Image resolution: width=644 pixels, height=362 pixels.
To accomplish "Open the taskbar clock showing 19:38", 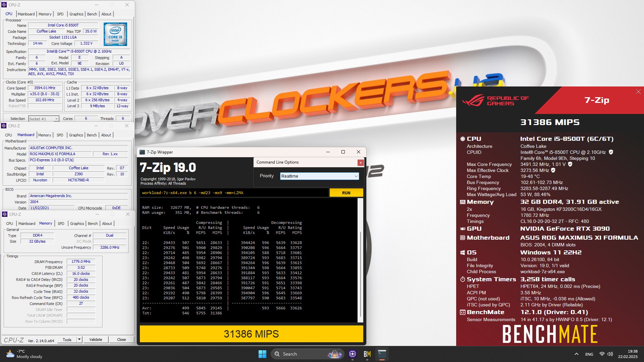I will (628, 354).
